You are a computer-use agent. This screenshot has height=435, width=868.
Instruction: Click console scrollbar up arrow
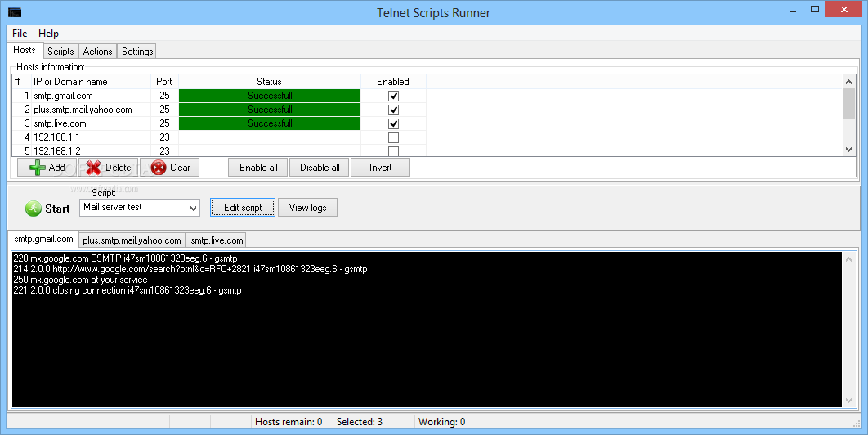848,258
